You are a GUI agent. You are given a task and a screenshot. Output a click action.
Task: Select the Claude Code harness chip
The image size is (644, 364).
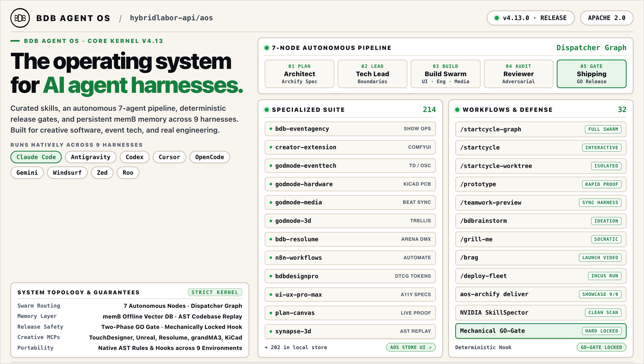point(36,157)
